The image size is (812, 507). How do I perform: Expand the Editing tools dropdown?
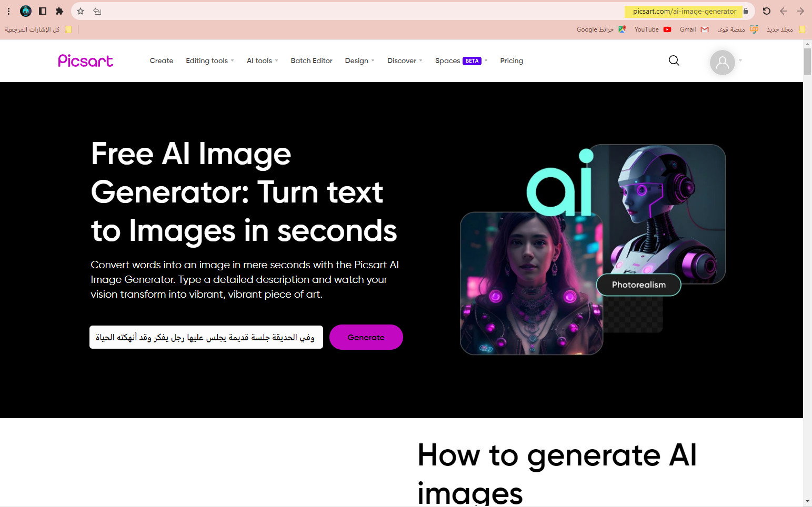(209, 60)
